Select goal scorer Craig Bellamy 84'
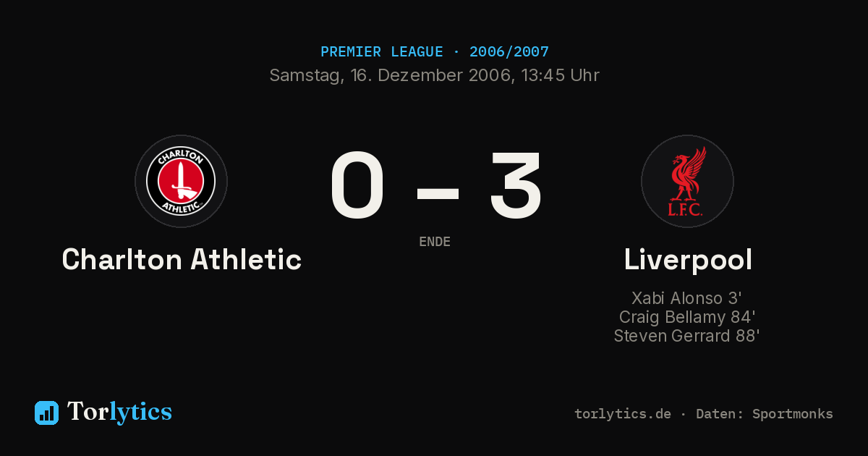The height and width of the screenshot is (456, 868). [687, 317]
